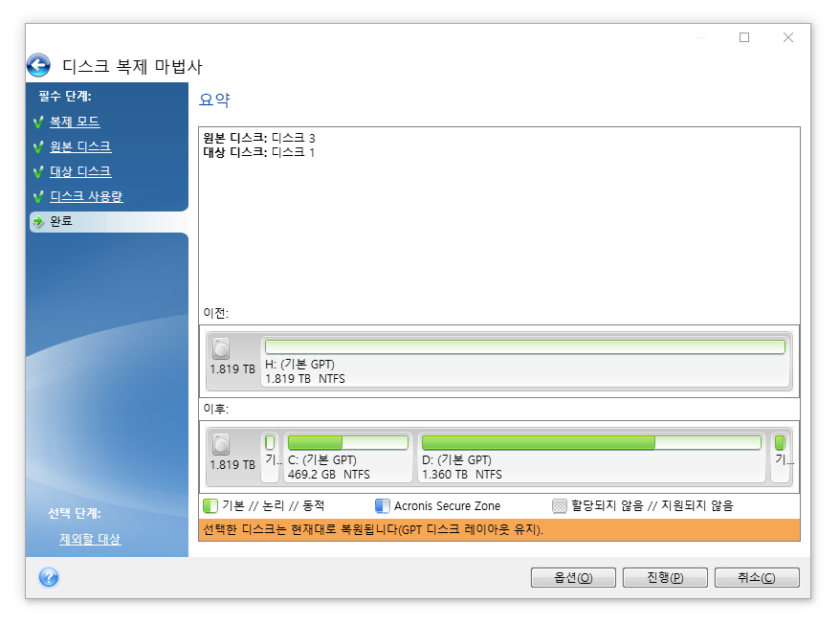This screenshot has height=624, width=840.
Task: Click the 요약 heading
Action: pyautogui.click(x=214, y=100)
